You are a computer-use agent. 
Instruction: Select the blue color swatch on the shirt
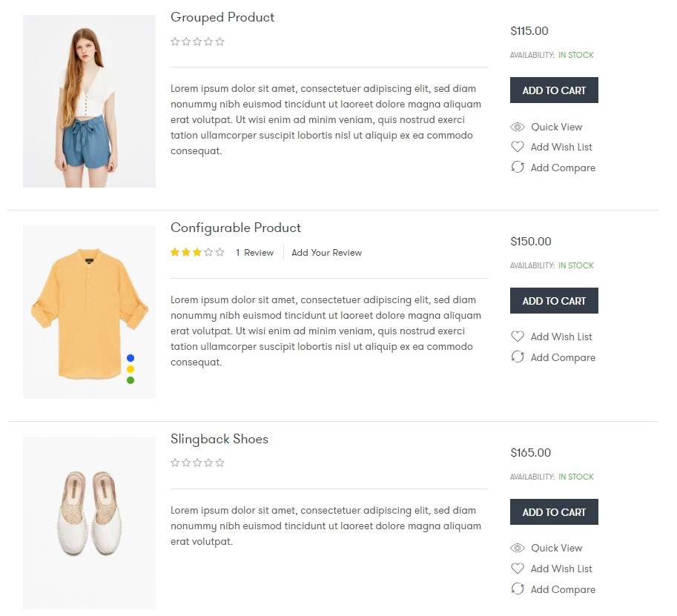(x=131, y=358)
